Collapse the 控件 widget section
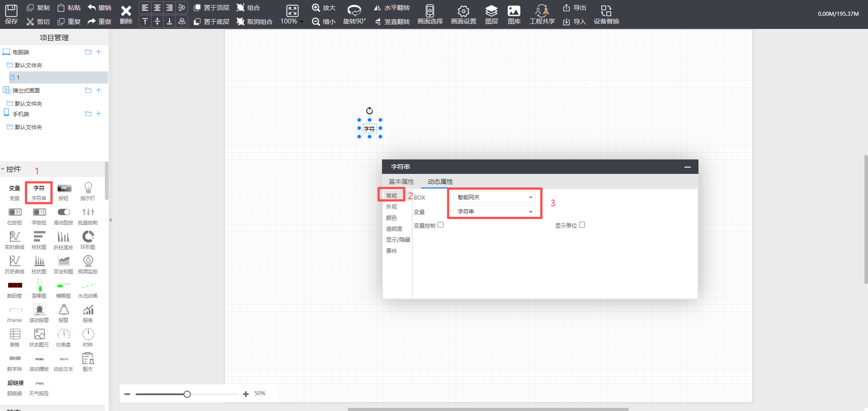The width and height of the screenshot is (868, 411). point(3,169)
